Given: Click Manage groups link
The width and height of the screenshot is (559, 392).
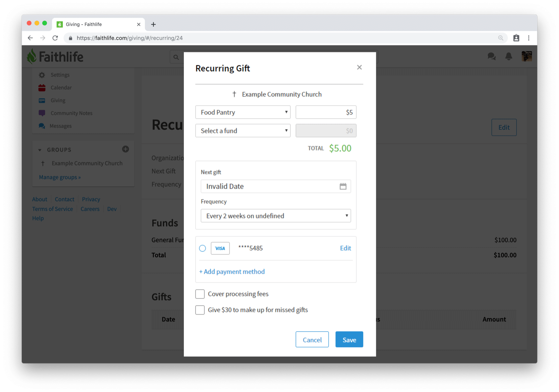Looking at the screenshot, I should (x=60, y=177).
